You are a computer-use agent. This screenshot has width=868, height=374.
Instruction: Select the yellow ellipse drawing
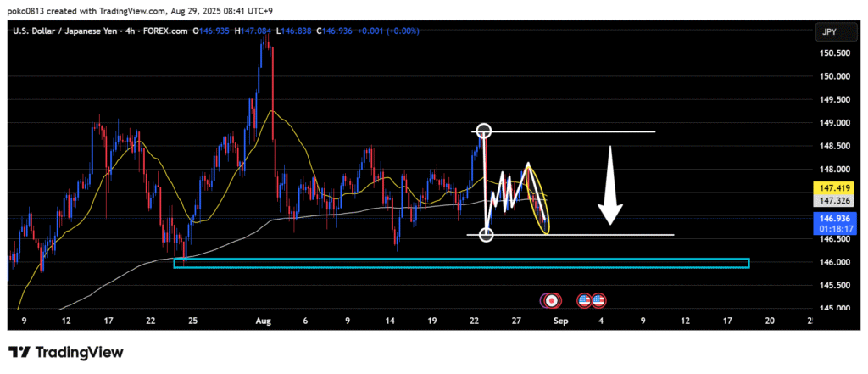coord(536,199)
